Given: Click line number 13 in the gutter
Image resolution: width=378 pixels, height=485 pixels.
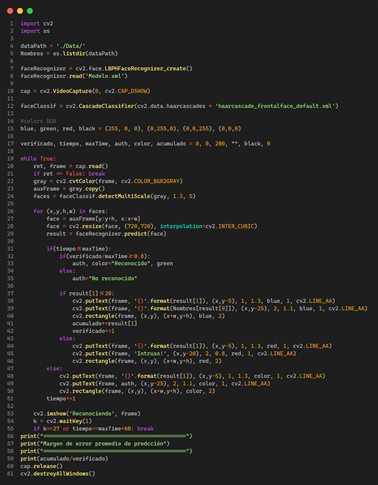Looking at the screenshot, I should [10, 114].
